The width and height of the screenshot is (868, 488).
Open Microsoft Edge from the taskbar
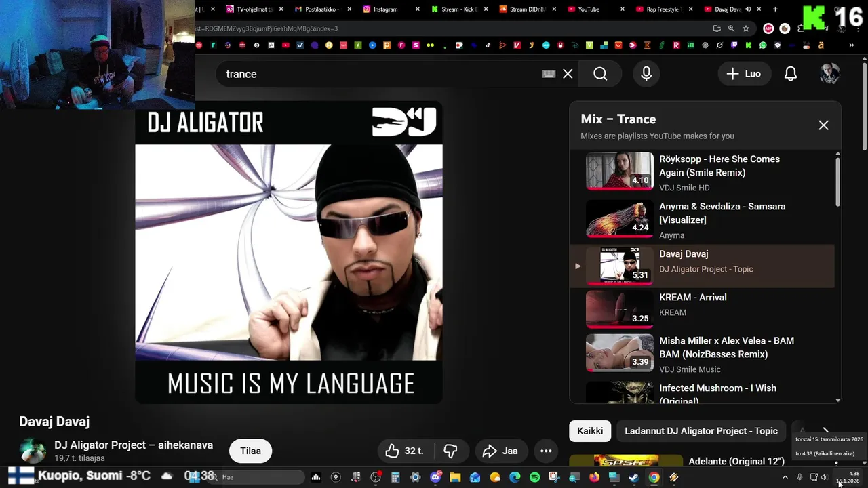515,477
